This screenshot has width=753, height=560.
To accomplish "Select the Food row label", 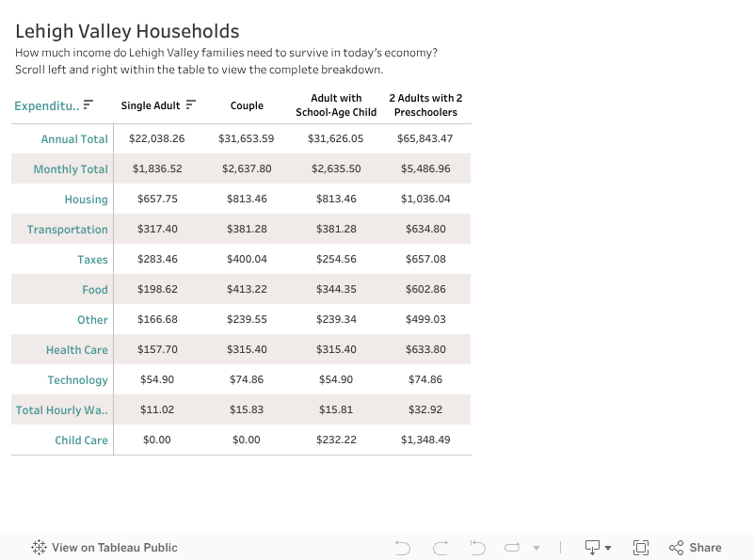I will click(95, 290).
